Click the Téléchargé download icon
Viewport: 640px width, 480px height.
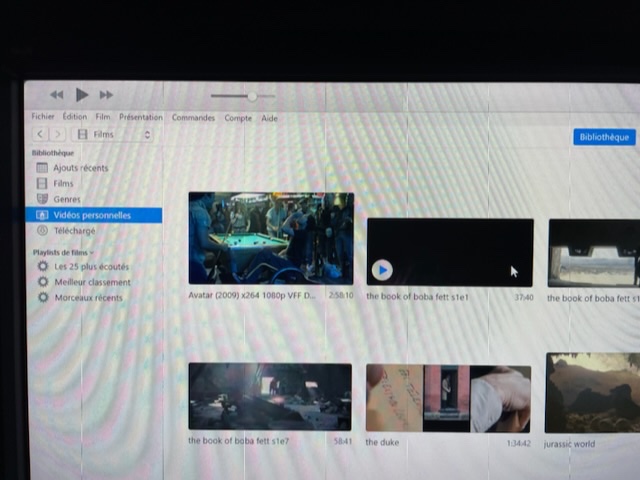(x=42, y=230)
